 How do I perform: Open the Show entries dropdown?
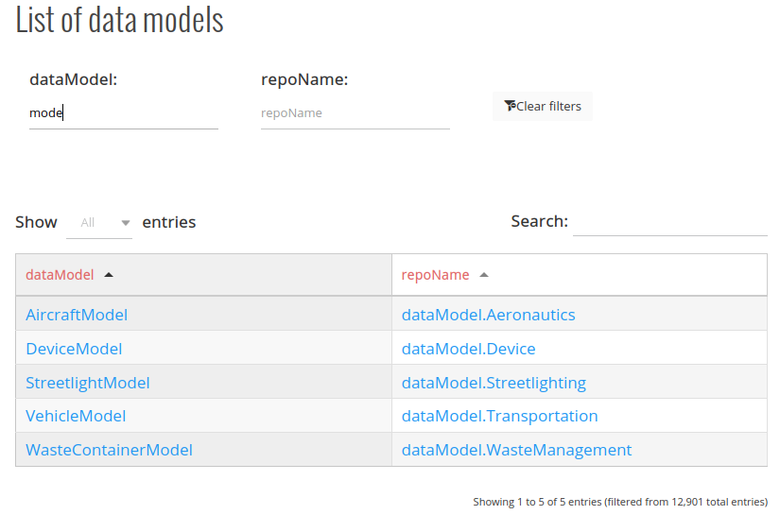point(99,223)
